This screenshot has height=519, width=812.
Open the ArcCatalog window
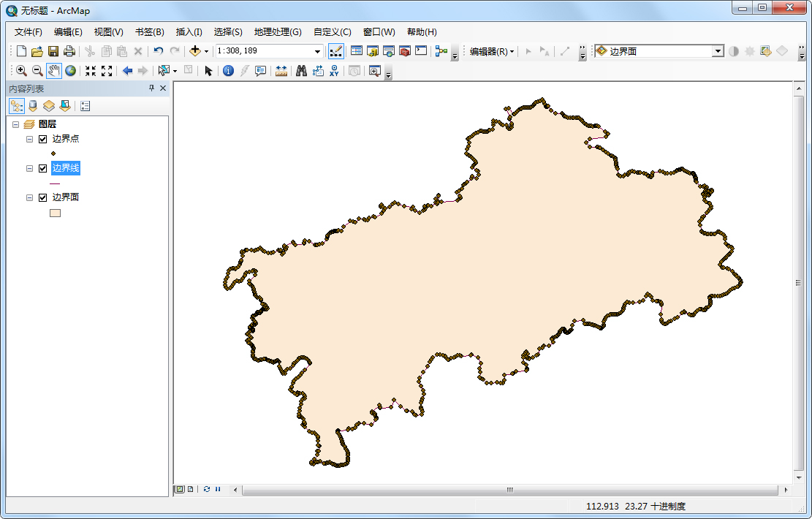[371, 50]
